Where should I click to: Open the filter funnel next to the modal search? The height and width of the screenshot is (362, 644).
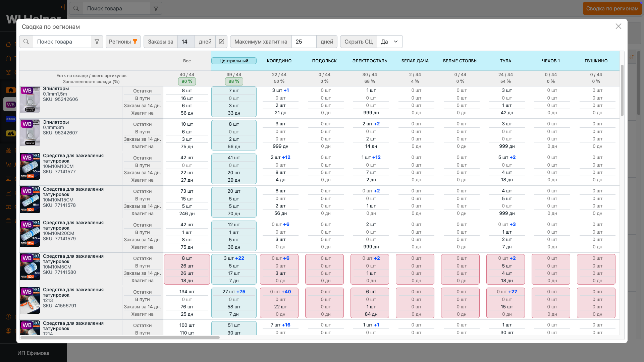click(97, 42)
